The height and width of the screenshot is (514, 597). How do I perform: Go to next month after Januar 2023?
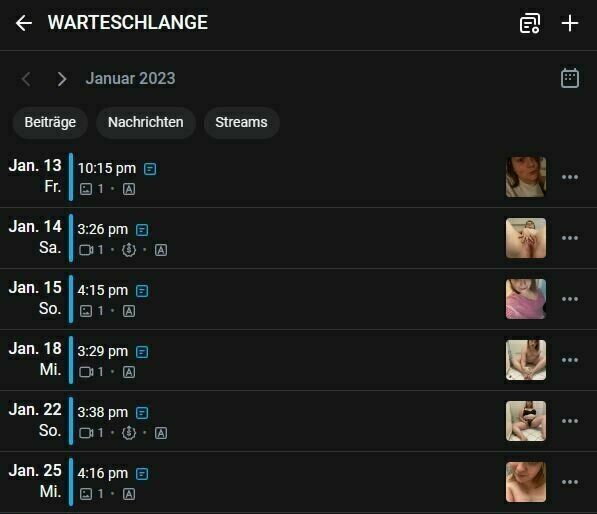tap(62, 79)
